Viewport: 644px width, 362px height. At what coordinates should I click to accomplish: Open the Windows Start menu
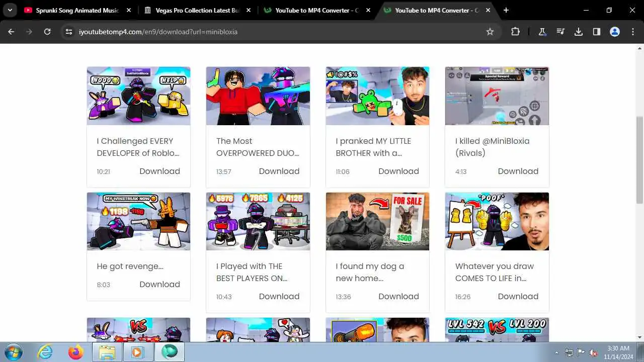click(x=13, y=352)
